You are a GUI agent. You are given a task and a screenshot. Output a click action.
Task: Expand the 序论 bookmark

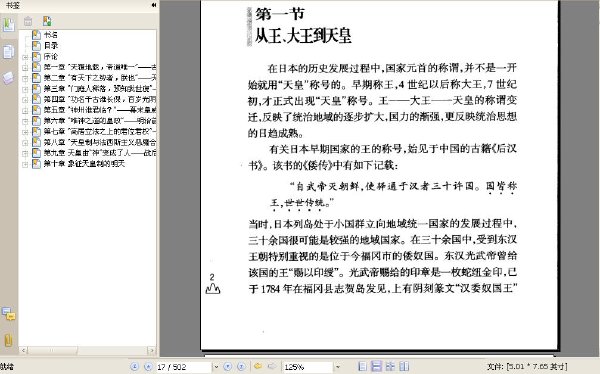25,57
